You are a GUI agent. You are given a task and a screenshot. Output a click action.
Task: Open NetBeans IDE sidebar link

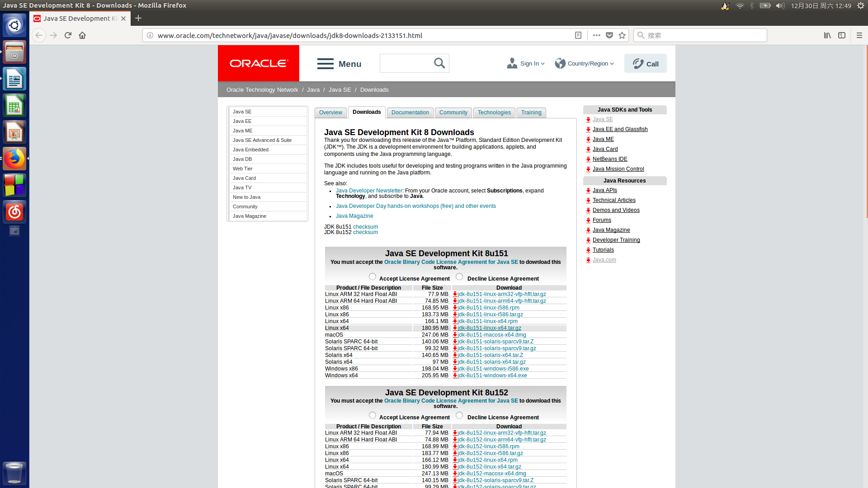tap(609, 159)
